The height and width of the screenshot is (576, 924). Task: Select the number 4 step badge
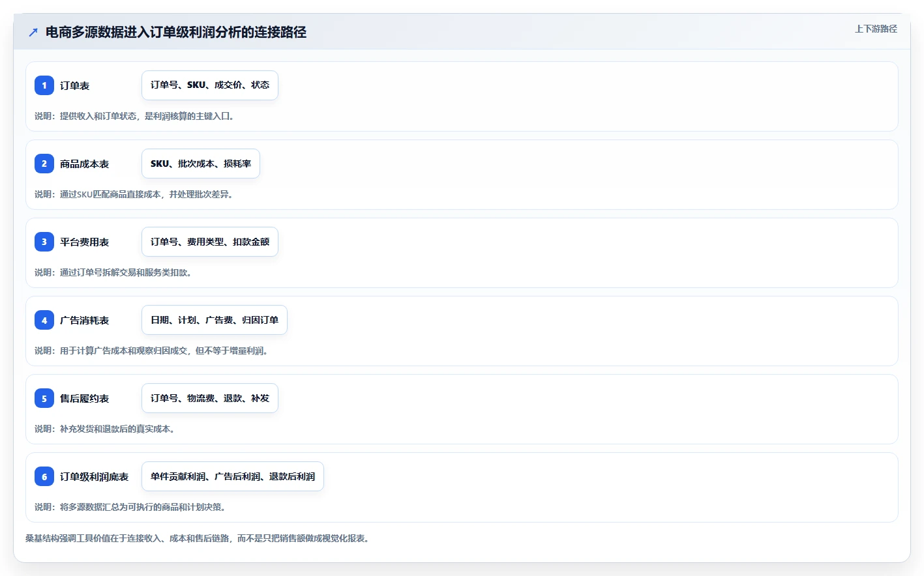[x=44, y=320]
